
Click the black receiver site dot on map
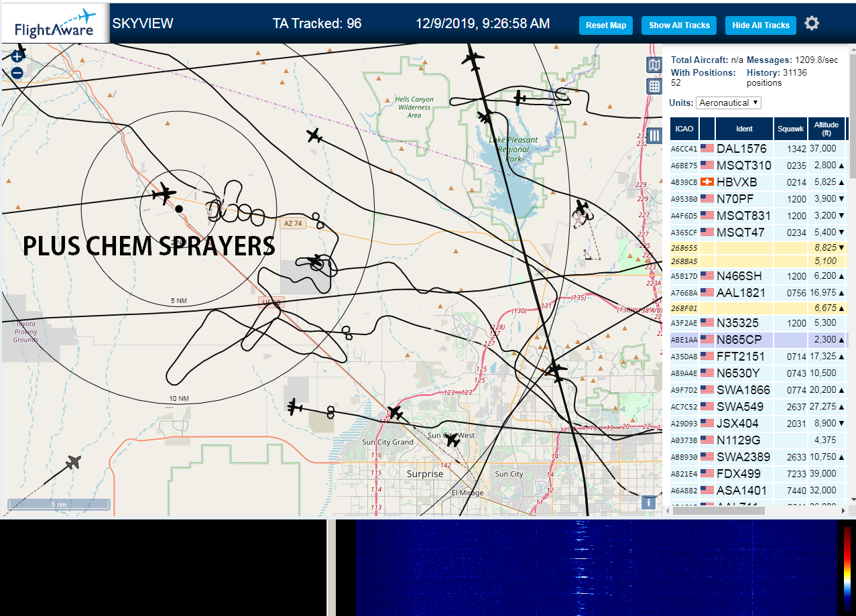[179, 209]
